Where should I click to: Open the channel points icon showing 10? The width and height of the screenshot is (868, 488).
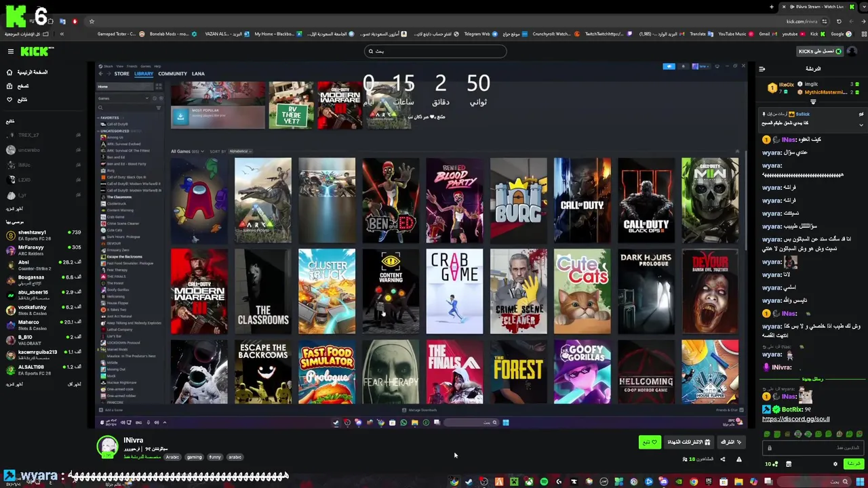(x=772, y=464)
